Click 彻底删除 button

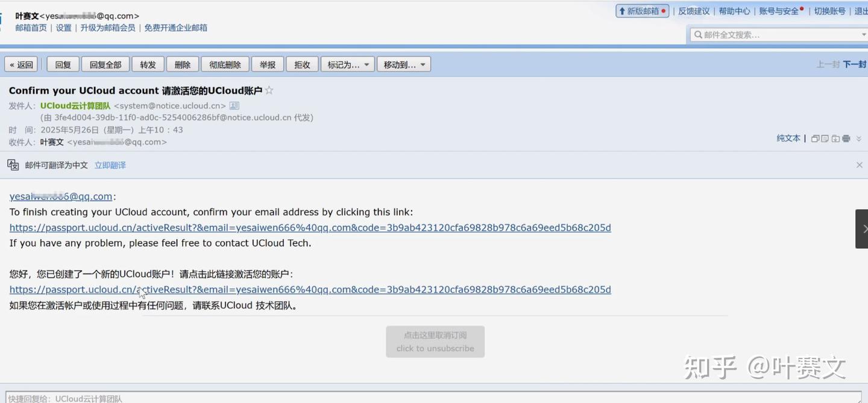(x=225, y=64)
